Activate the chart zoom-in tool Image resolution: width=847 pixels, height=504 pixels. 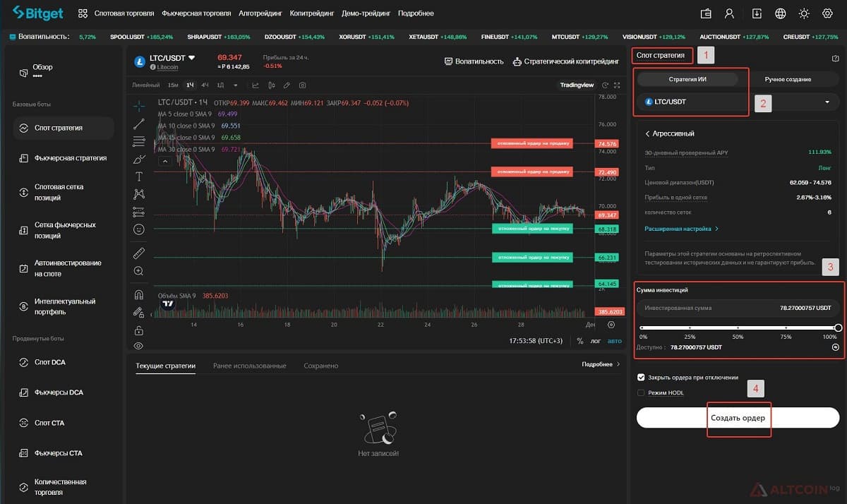click(138, 270)
